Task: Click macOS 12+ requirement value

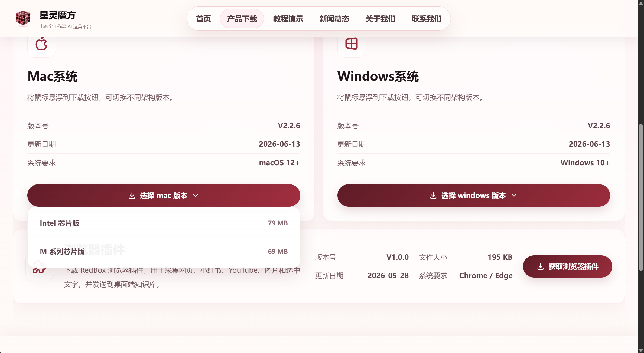Action: tap(279, 163)
